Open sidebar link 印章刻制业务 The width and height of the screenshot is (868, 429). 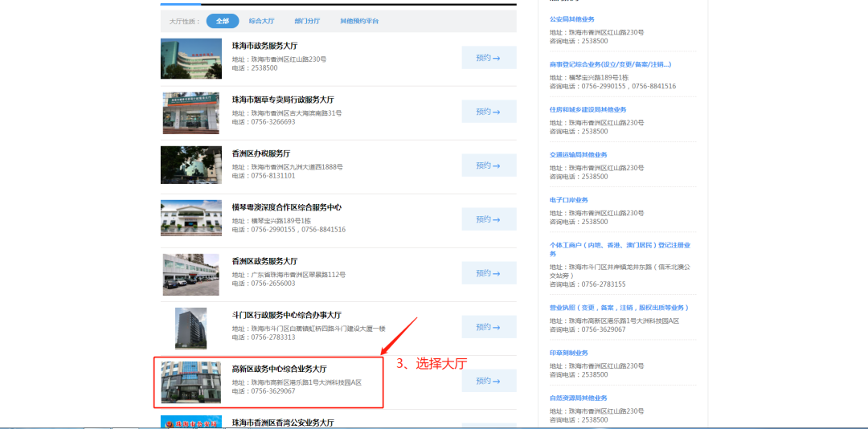point(568,353)
